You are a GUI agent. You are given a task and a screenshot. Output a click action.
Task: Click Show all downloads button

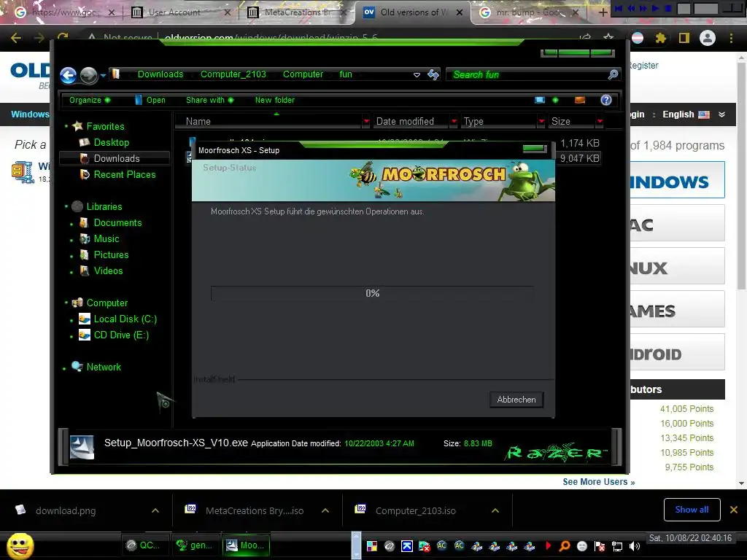692,510
